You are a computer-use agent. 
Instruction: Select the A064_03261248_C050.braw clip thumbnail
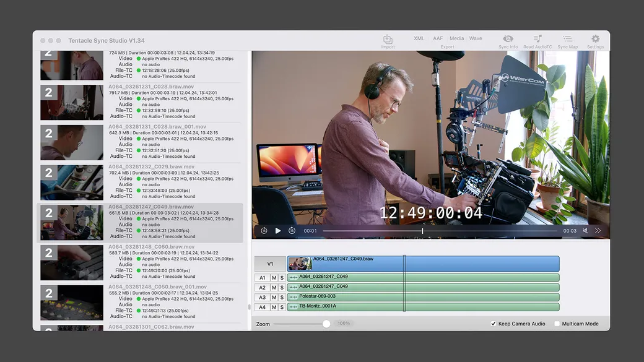coord(72,262)
